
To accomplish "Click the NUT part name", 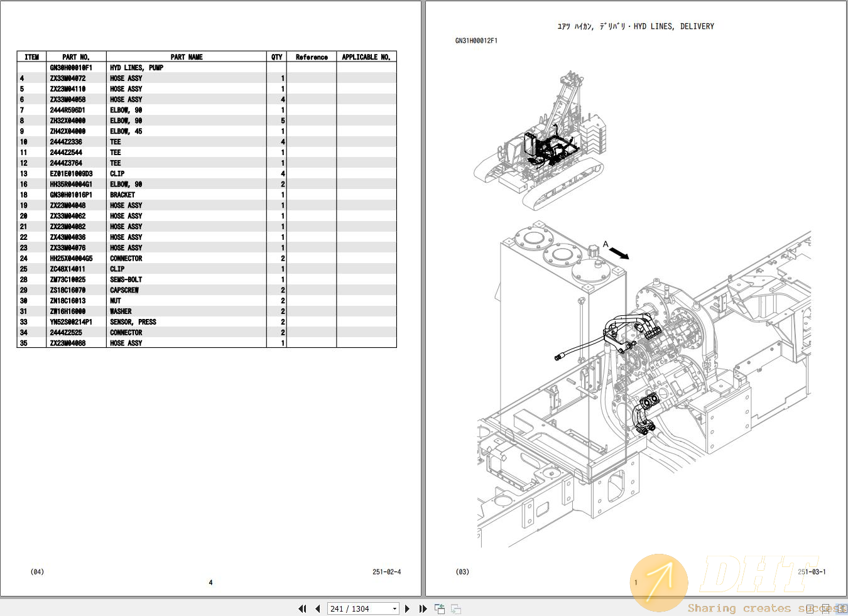I will [116, 301].
